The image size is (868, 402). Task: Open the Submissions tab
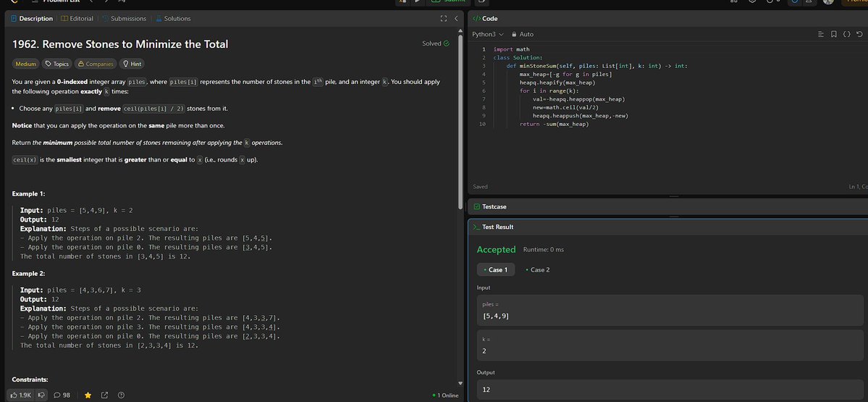tap(124, 18)
